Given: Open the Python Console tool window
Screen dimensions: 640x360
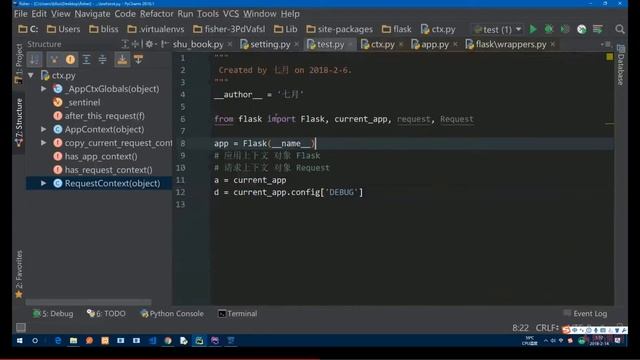Looking at the screenshot, I should [172, 313].
